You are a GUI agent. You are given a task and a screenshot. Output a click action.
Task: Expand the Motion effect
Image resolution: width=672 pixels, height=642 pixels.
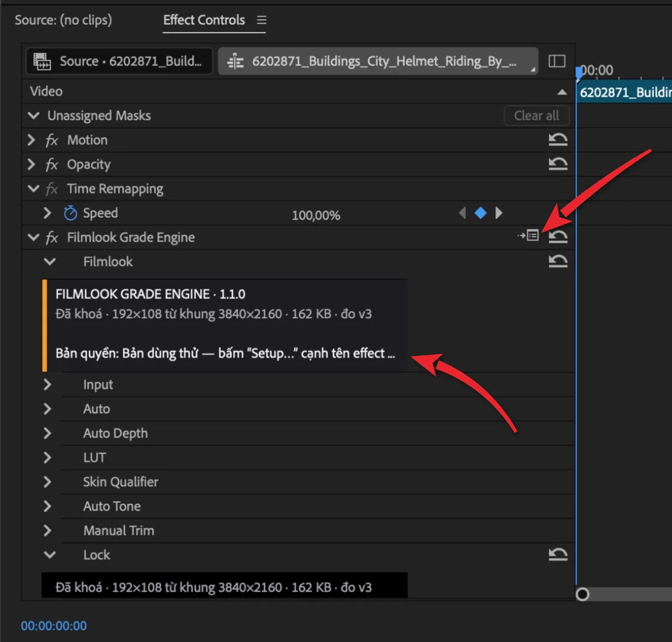click(x=31, y=140)
